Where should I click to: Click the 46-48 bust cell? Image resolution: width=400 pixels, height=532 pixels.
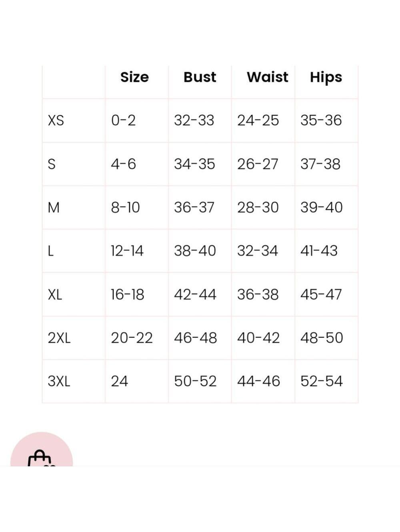pyautogui.click(x=195, y=338)
